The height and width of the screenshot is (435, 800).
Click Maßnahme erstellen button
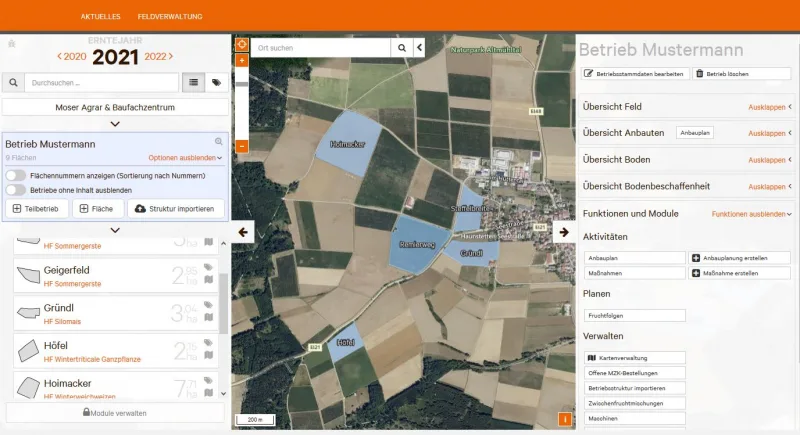[x=739, y=273]
